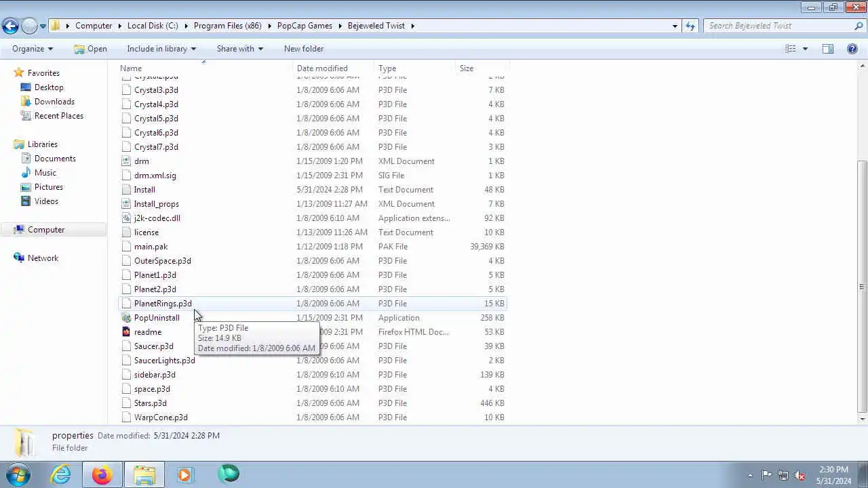Click the Action Center flag icon
This screenshot has height=488, width=868.
click(766, 475)
